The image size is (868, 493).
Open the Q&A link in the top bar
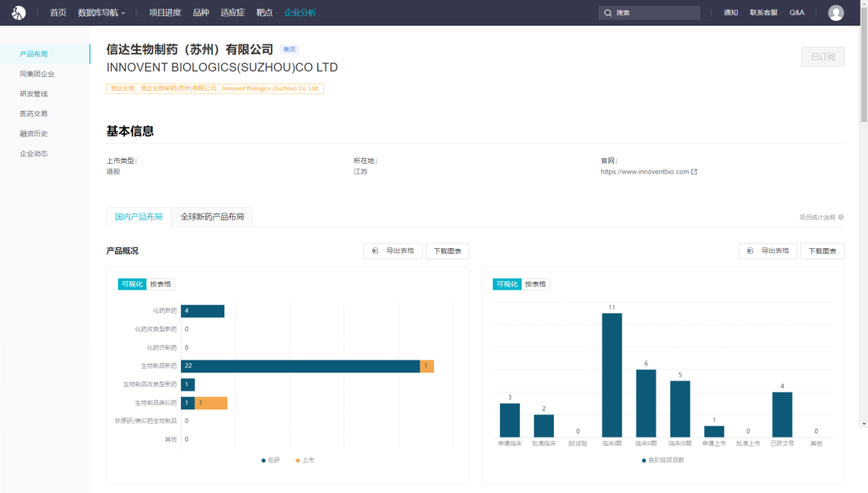coord(796,13)
